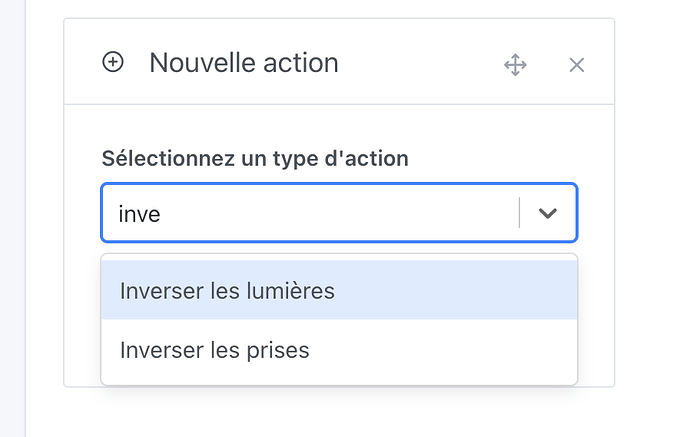The width and height of the screenshot is (690, 437).
Task: Click the highlighted first suggestion row
Action: click(339, 291)
